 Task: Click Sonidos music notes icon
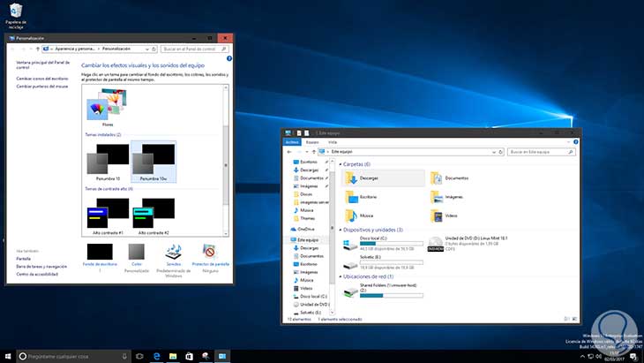tap(174, 252)
